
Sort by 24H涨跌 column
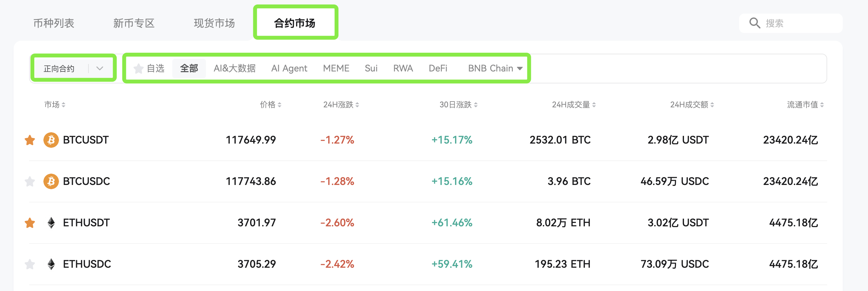[x=341, y=105]
